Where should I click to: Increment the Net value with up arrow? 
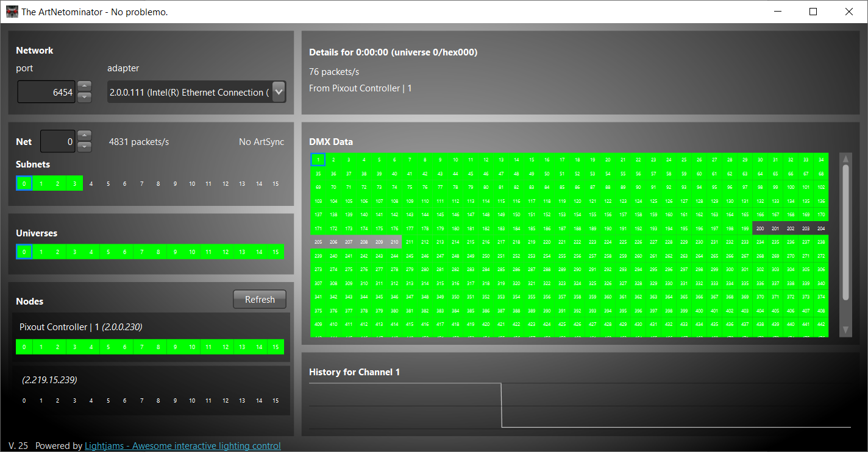pyautogui.click(x=85, y=136)
